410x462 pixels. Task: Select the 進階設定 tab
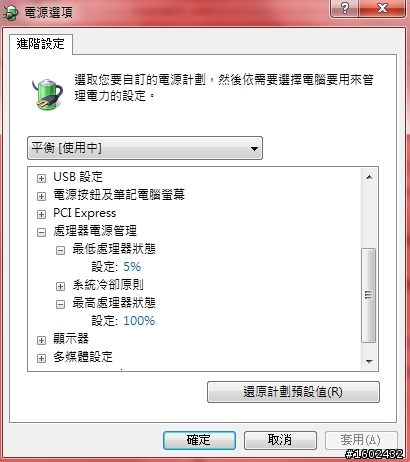40,44
